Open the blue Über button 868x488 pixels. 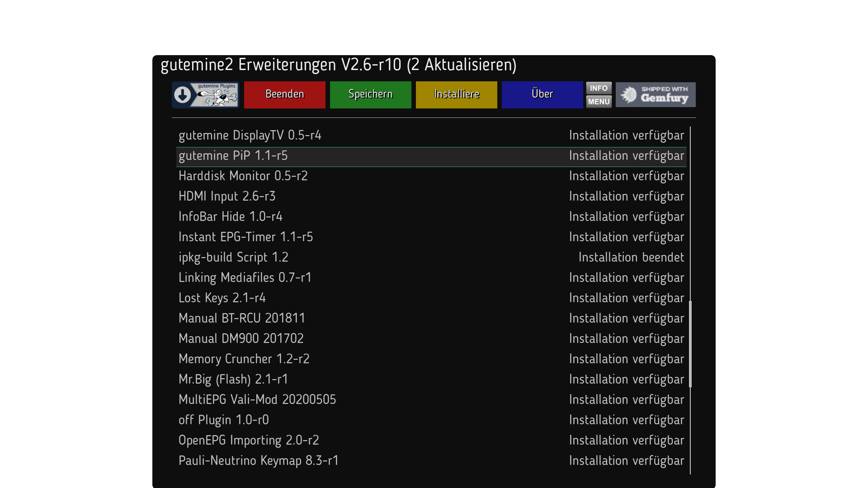(x=542, y=95)
